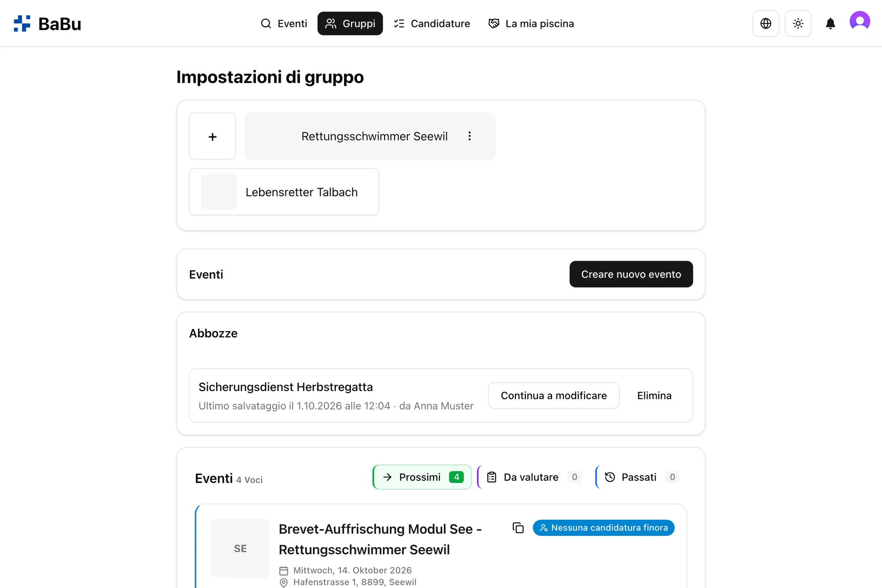882x588 pixels.
Task: Click the BaBu logo icon
Action: coord(22,23)
